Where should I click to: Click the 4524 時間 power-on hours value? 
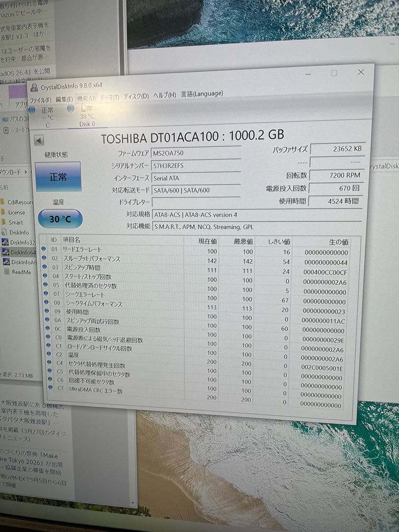coord(335,201)
